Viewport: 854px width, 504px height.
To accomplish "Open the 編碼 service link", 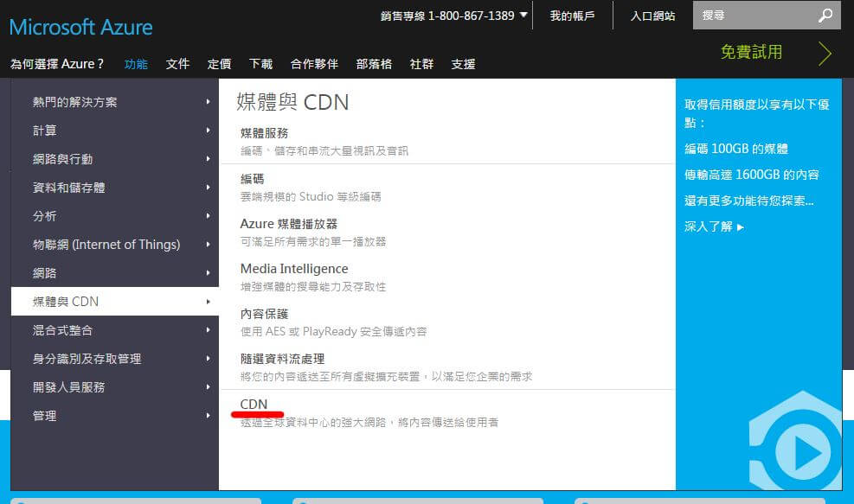I will click(252, 179).
